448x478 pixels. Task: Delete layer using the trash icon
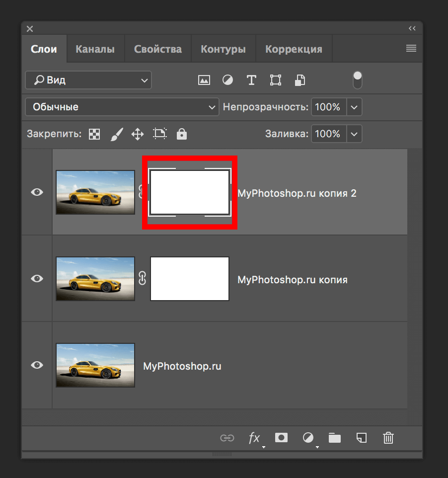tap(388, 438)
